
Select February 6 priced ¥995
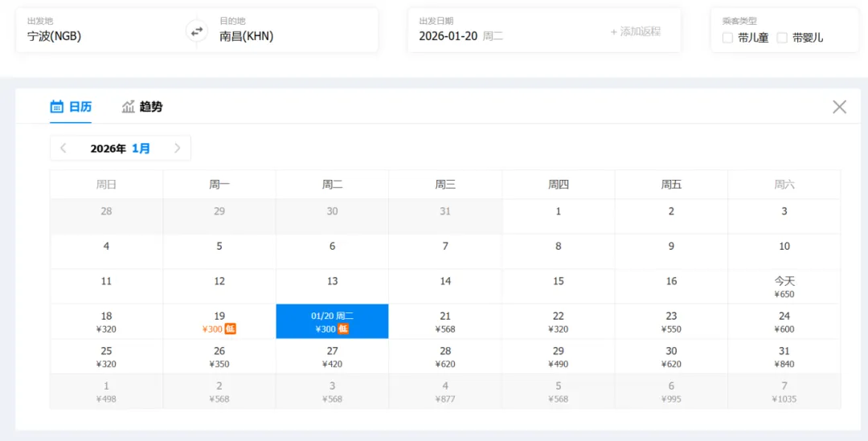[x=671, y=391]
